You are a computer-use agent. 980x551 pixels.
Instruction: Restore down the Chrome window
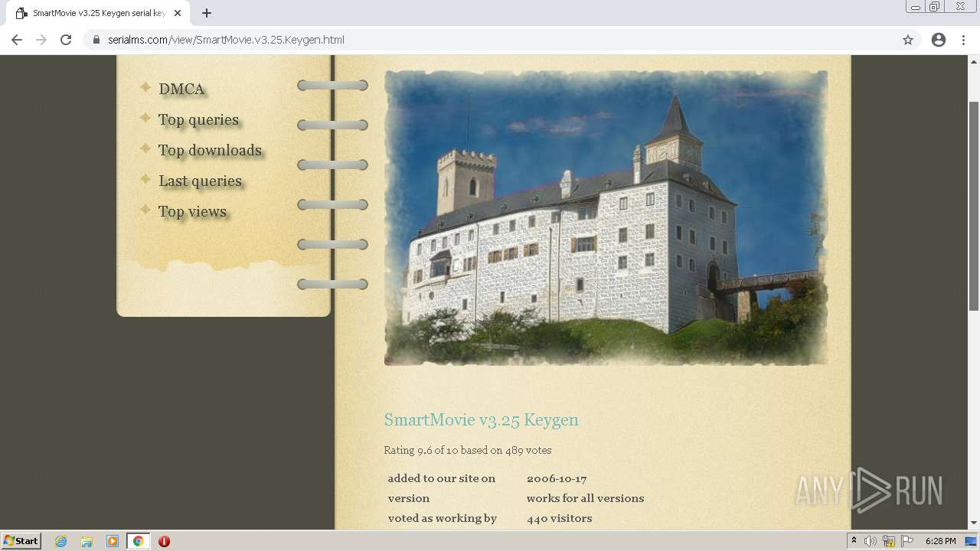[x=935, y=7]
